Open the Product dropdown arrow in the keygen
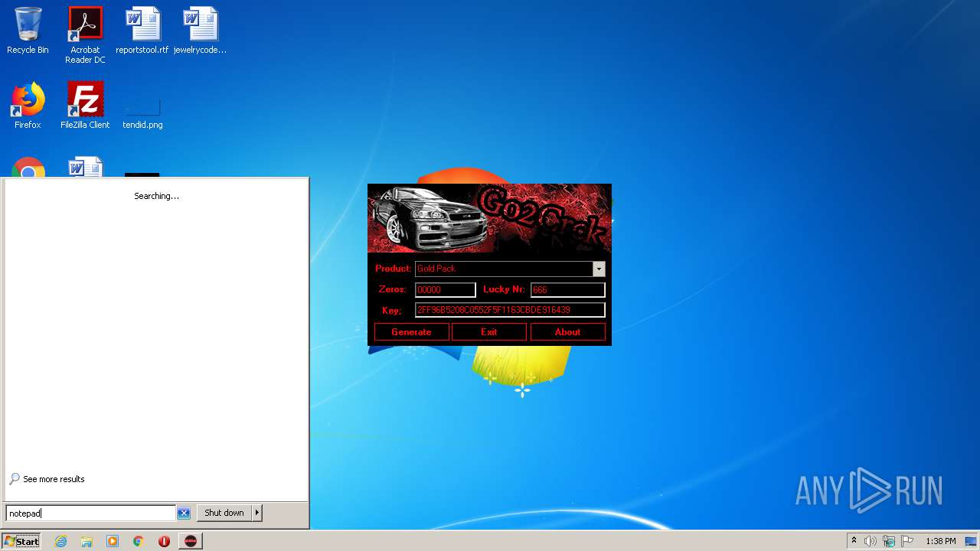Screen dimensions: 980x551 point(599,269)
